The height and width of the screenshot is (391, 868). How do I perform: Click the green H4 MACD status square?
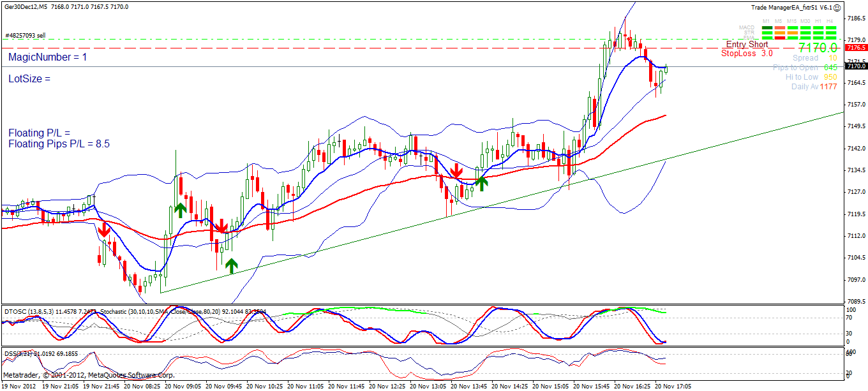pyautogui.click(x=830, y=27)
